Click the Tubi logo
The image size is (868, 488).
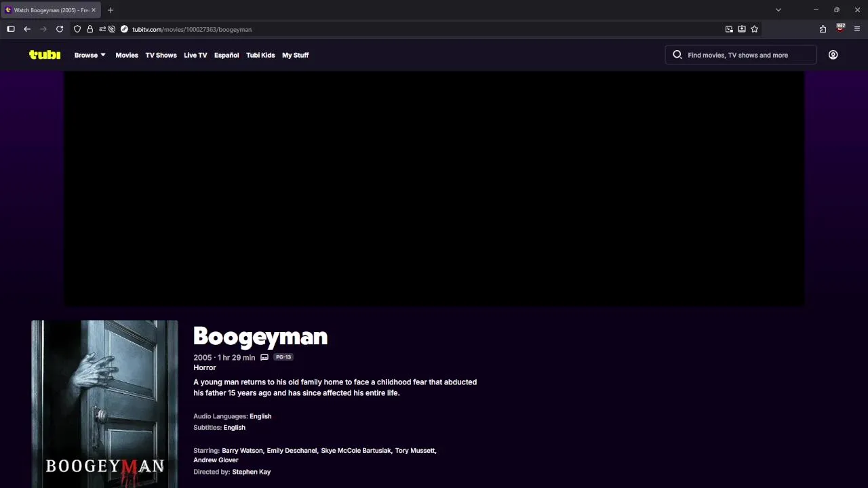pos(45,55)
